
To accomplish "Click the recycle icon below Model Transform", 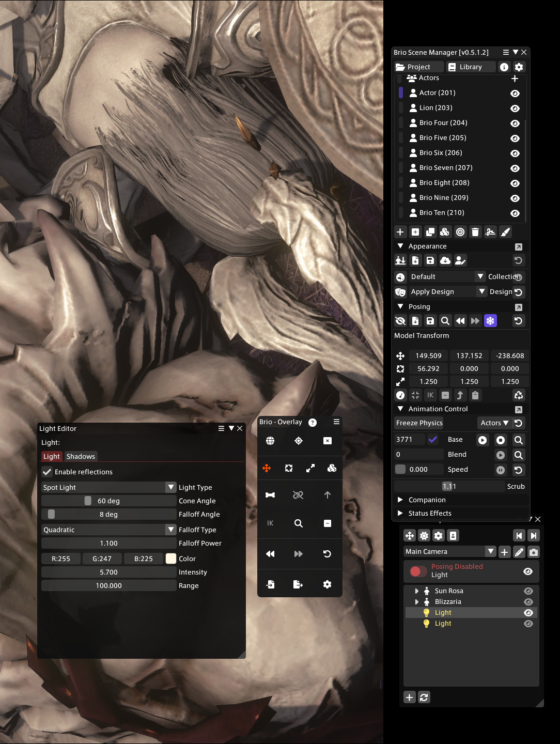I will [x=519, y=395].
